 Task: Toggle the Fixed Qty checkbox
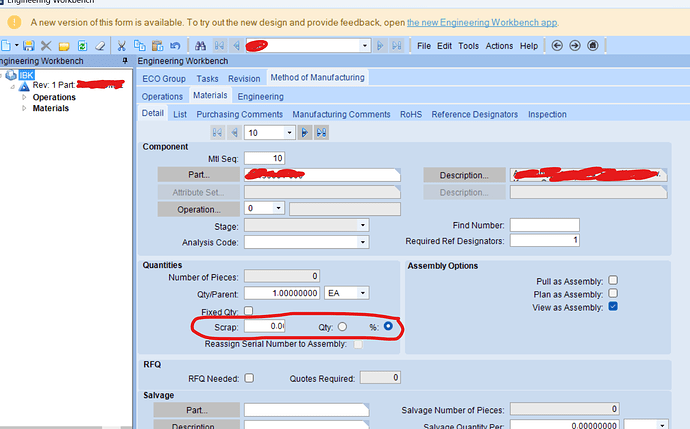(249, 311)
